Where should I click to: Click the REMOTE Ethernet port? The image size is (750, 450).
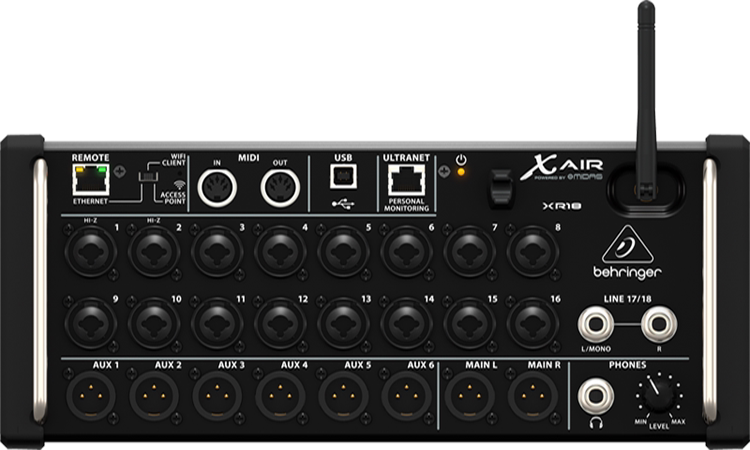pyautogui.click(x=91, y=179)
